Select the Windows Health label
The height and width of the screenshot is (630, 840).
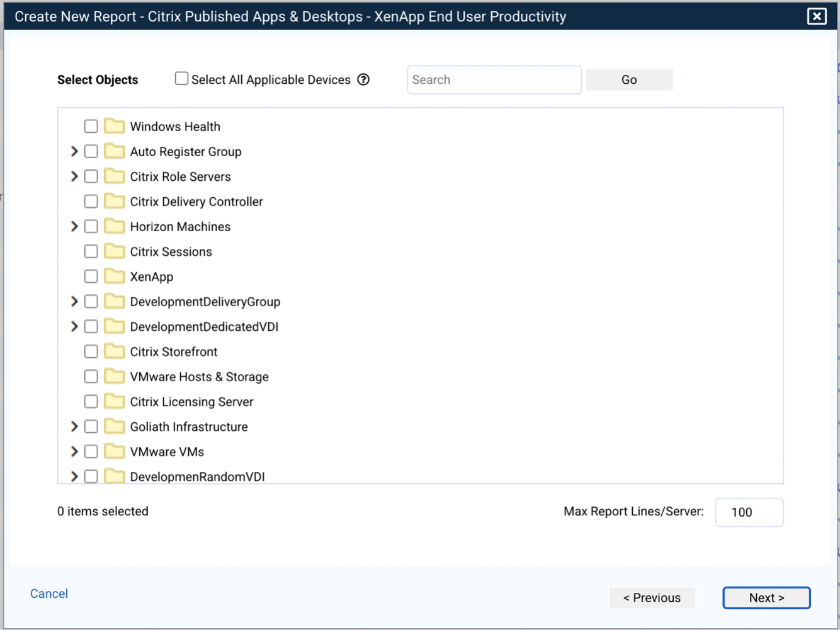tap(175, 127)
